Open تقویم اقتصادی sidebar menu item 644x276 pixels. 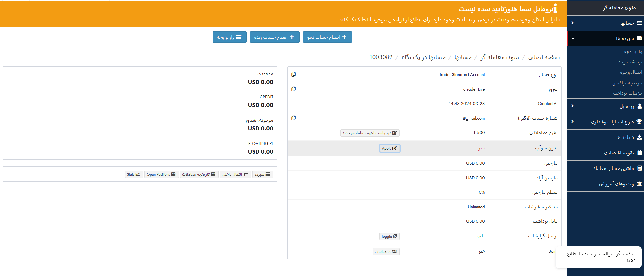605,153
